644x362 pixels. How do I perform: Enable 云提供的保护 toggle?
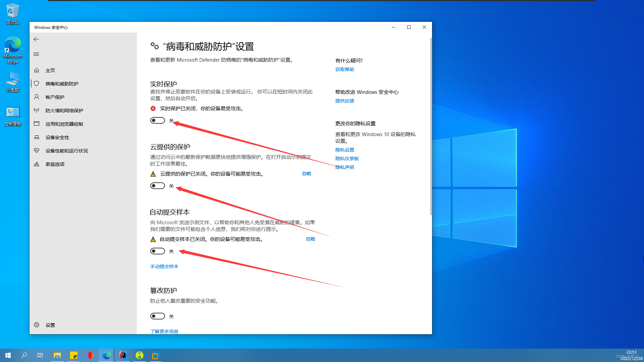click(x=158, y=186)
